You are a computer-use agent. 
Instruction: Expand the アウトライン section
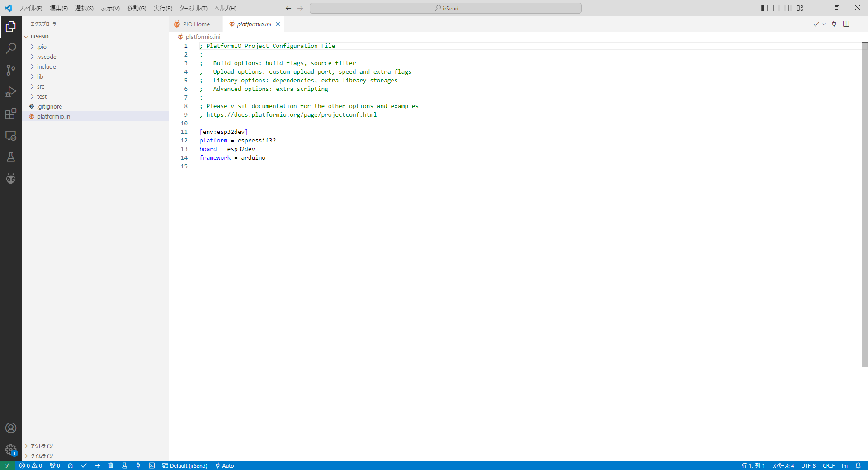coord(42,446)
